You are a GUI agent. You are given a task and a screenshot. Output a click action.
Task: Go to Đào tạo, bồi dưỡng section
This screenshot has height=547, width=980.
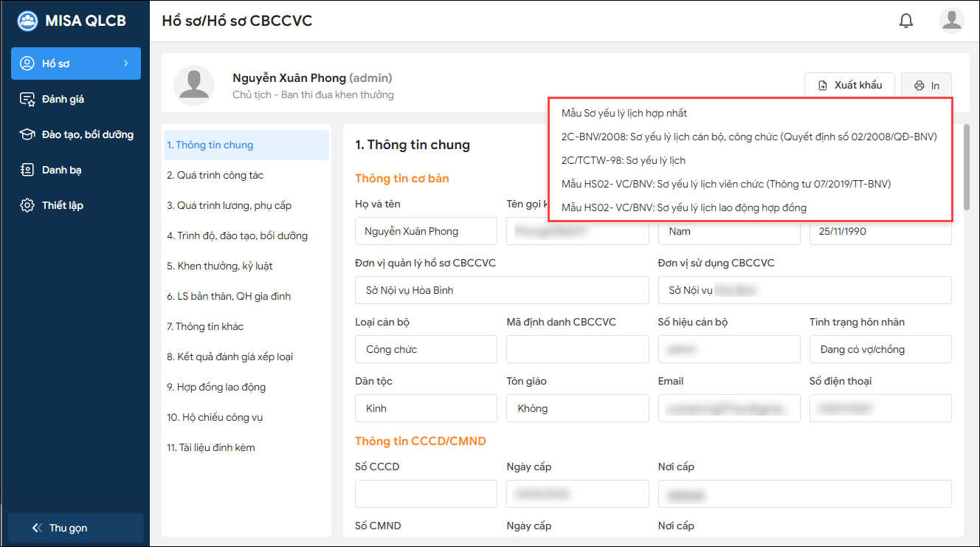87,134
